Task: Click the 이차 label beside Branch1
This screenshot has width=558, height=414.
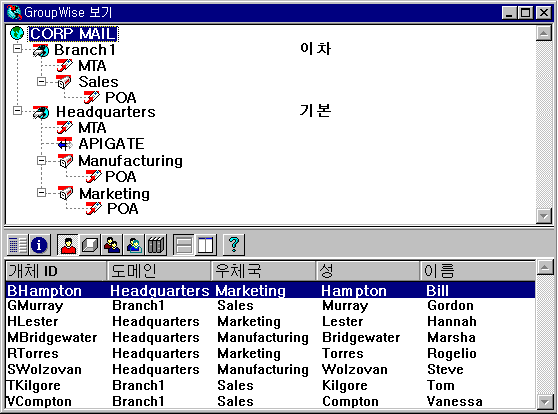Action: coord(315,48)
